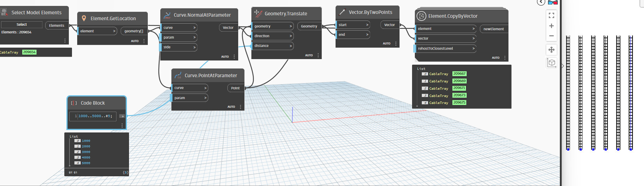Expand the end input of Vector.ByTwoPoints

click(367, 34)
